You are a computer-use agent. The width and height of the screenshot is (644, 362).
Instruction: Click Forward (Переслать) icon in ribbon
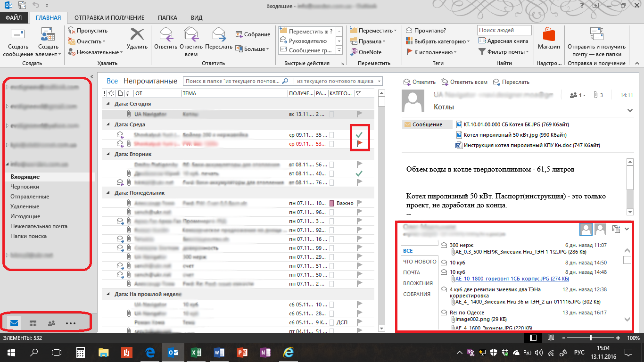[219, 37]
